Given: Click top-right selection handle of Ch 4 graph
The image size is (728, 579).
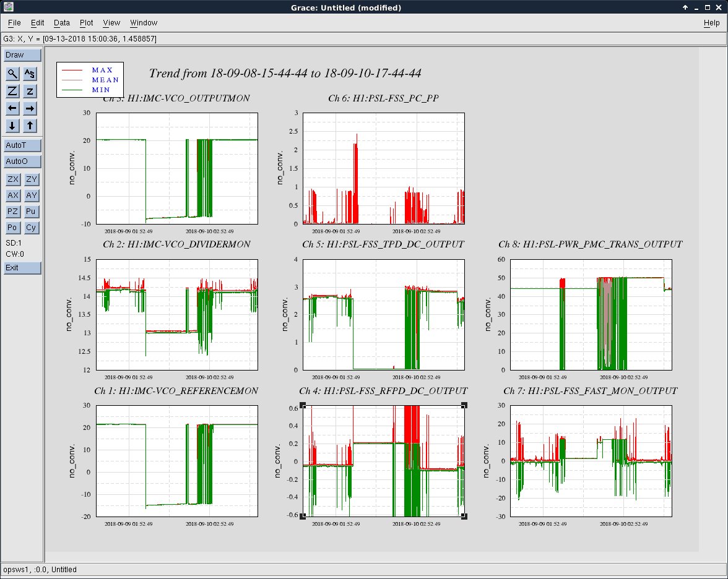Looking at the screenshot, I should point(464,406).
